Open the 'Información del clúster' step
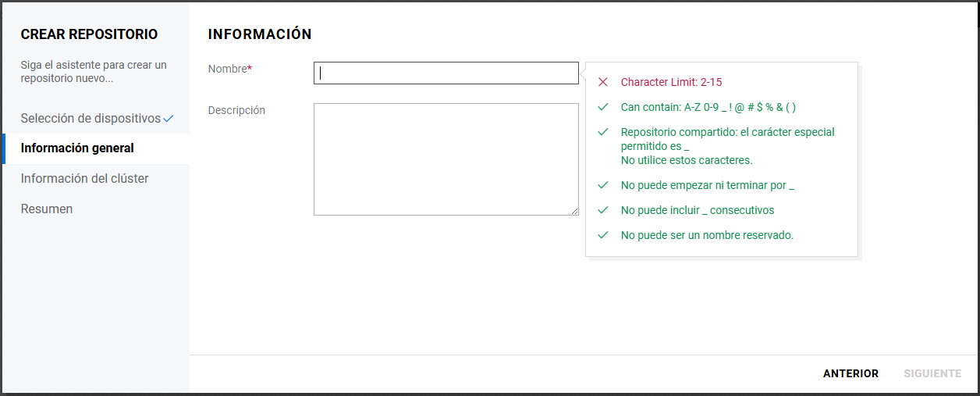 pyautogui.click(x=84, y=179)
